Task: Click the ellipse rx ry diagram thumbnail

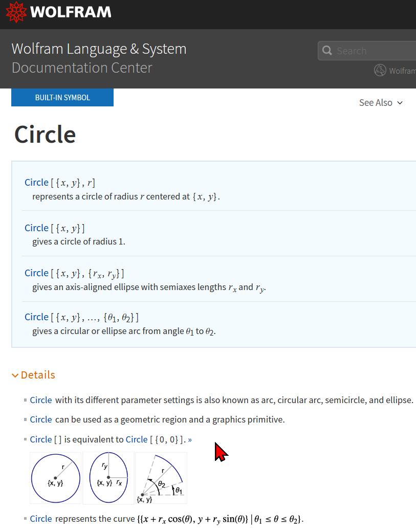Action: tap(108, 478)
